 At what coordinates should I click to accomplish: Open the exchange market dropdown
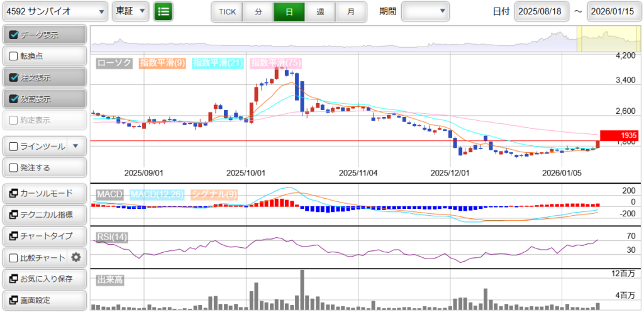pyautogui.click(x=130, y=11)
